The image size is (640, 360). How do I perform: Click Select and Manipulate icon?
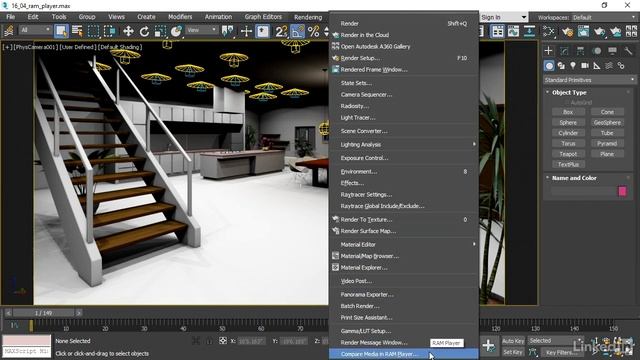tap(246, 31)
